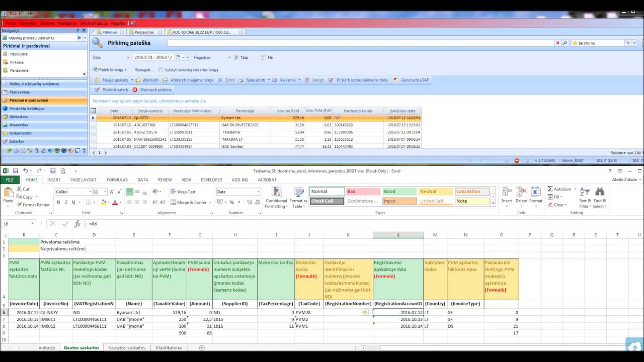Click the red font color icon
The image size is (644, 362).
click(114, 202)
